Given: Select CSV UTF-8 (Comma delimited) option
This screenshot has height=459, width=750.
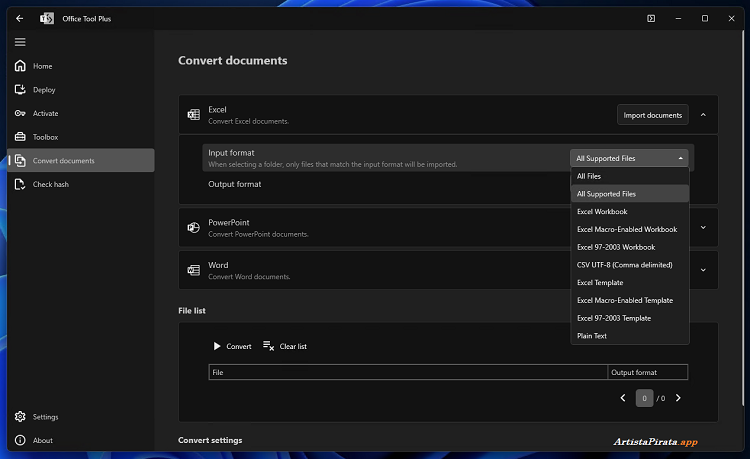Looking at the screenshot, I should point(630,265).
